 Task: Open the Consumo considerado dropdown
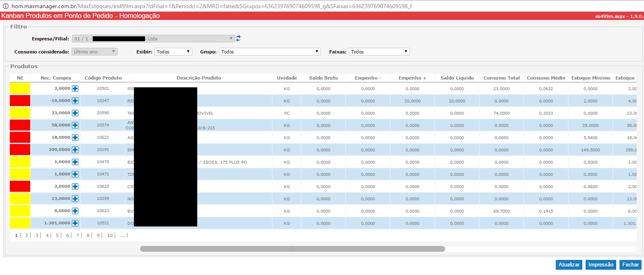[94, 52]
